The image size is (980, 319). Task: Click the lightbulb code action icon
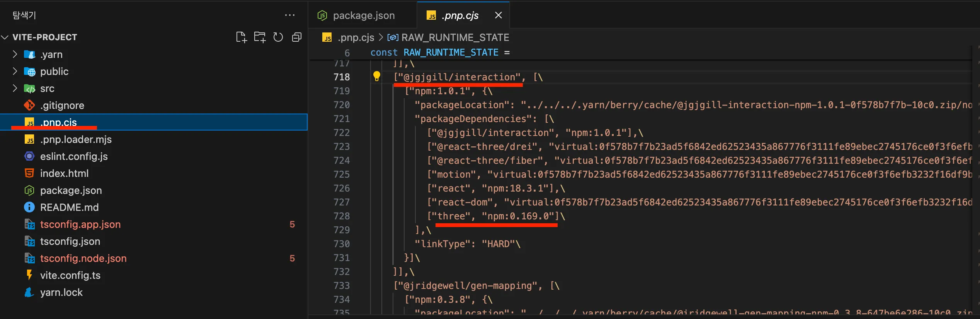tap(376, 76)
